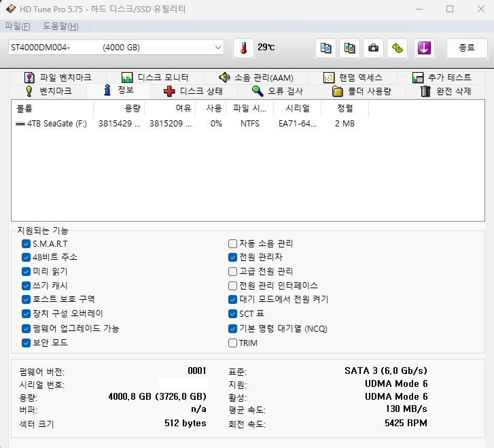
Task: Sort by the 정렬 column header
Action: 345,109
